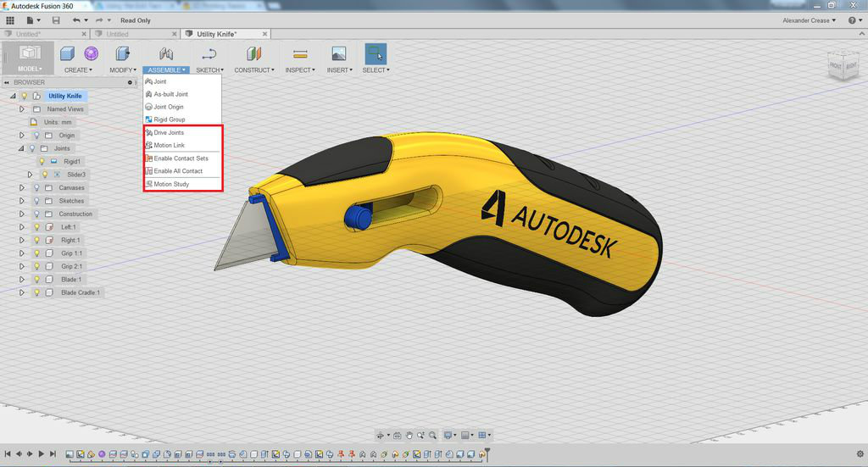Play the timeline
This screenshot has width=868, height=467.
coord(41,453)
